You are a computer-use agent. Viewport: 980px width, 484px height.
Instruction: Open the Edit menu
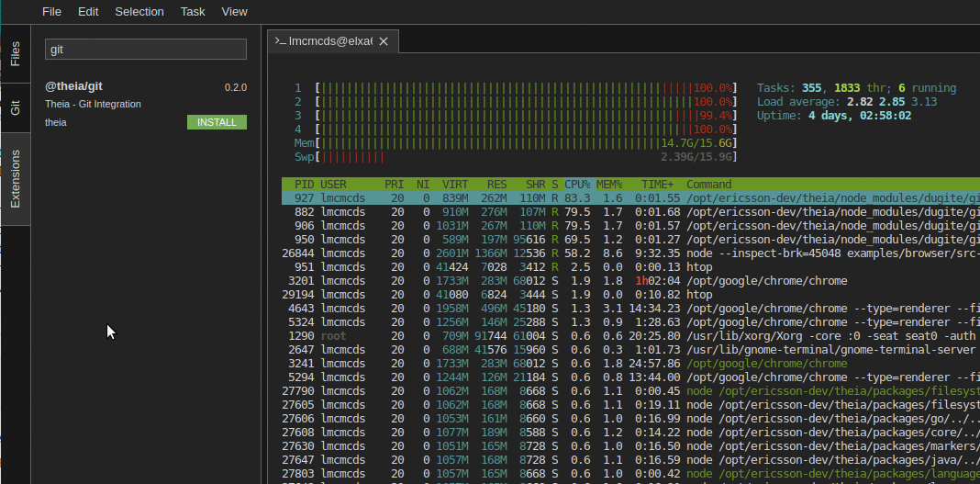(x=88, y=12)
